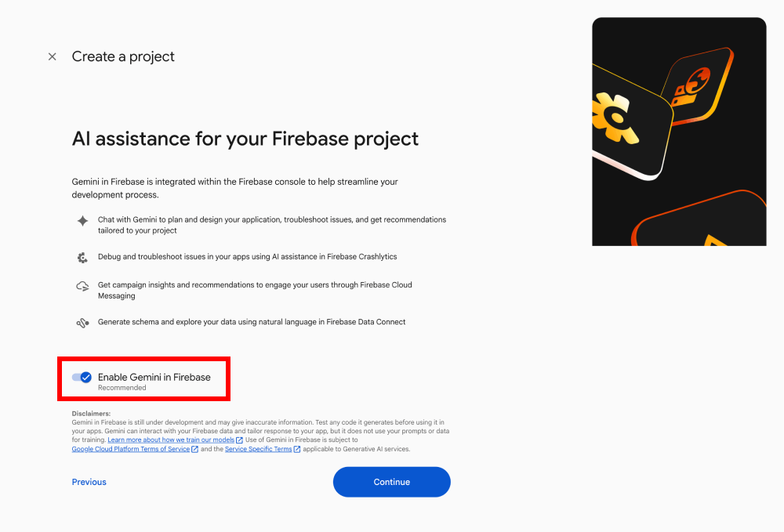The width and height of the screenshot is (784, 532).
Task: Click the 'Create a project' title text
Action: [123, 56]
